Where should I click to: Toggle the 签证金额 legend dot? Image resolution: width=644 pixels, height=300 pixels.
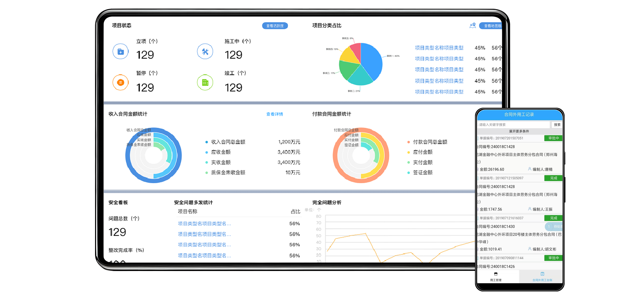[409, 173]
